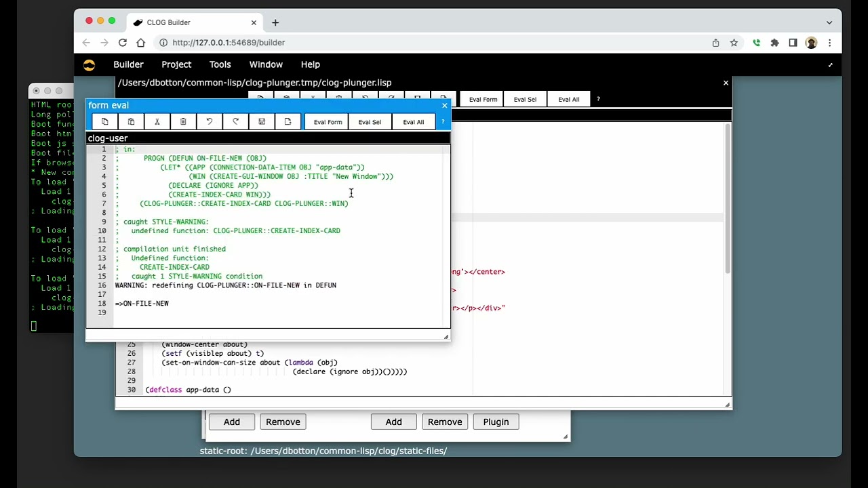Click the cut scissors icon in form eval

click(x=157, y=122)
